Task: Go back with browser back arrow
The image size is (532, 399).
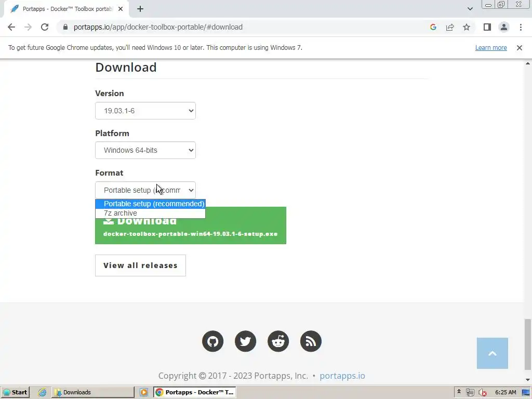Action: (11, 27)
